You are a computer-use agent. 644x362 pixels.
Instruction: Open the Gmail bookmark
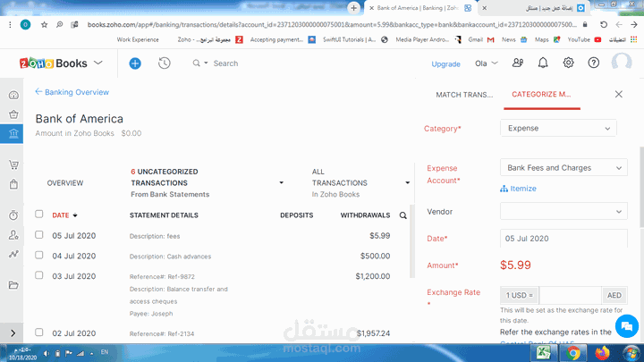point(481,40)
